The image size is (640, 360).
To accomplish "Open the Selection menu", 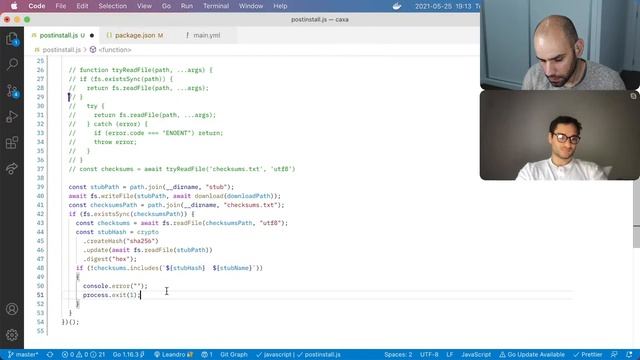I will point(113,6).
